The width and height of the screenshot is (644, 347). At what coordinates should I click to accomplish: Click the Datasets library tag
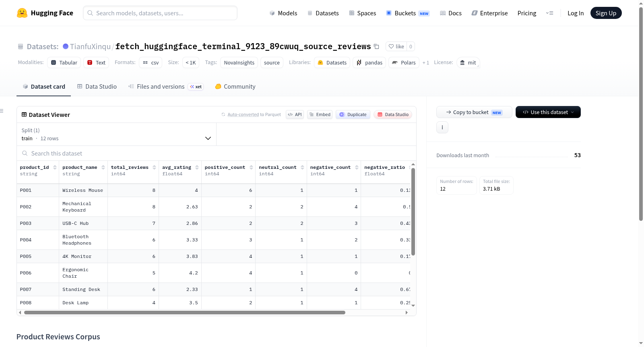point(332,62)
